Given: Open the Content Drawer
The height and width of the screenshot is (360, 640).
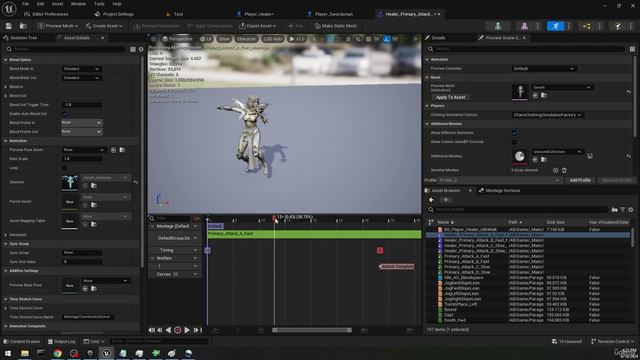Looking at the screenshot, I should point(22,341).
